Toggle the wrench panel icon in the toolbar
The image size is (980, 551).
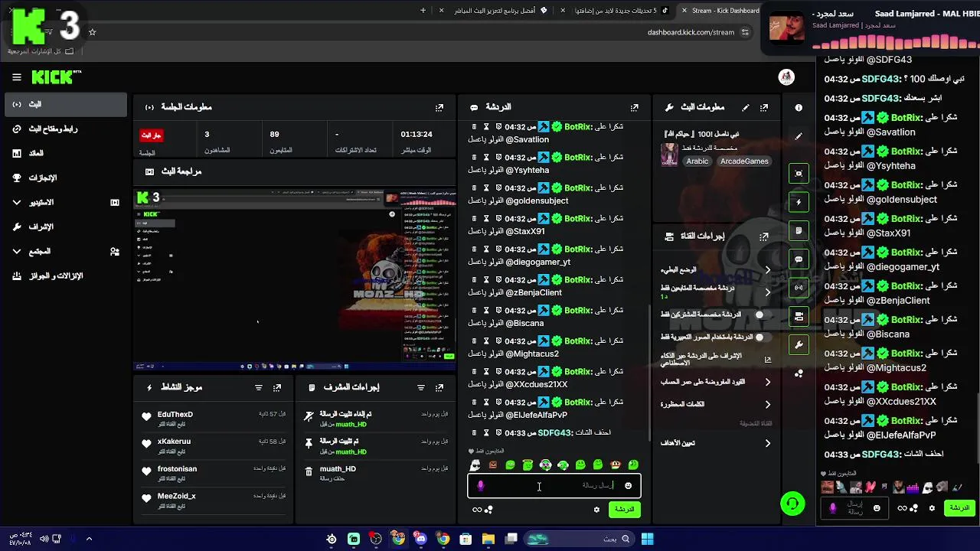(x=799, y=345)
